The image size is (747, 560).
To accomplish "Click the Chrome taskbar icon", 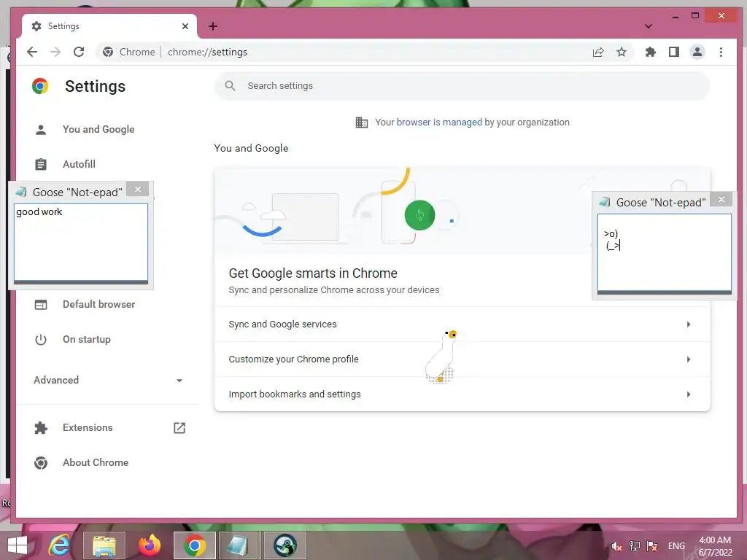I will click(194, 545).
